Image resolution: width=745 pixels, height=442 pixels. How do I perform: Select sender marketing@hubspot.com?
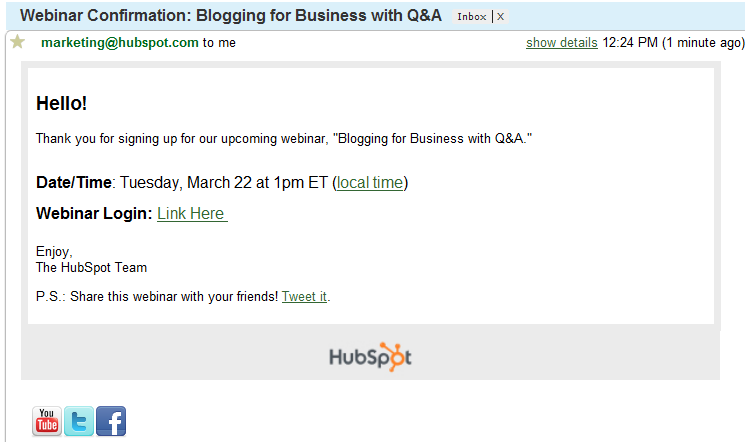tap(119, 43)
